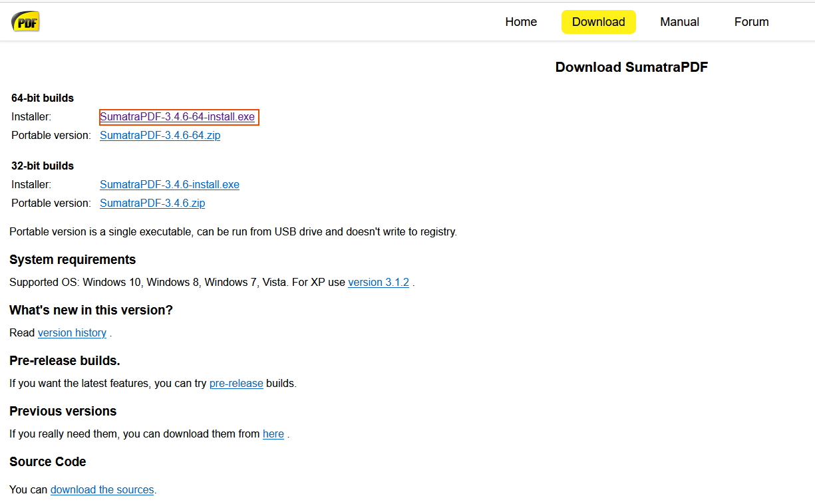Open the Home nav item
The width and height of the screenshot is (815, 504).
pos(521,22)
